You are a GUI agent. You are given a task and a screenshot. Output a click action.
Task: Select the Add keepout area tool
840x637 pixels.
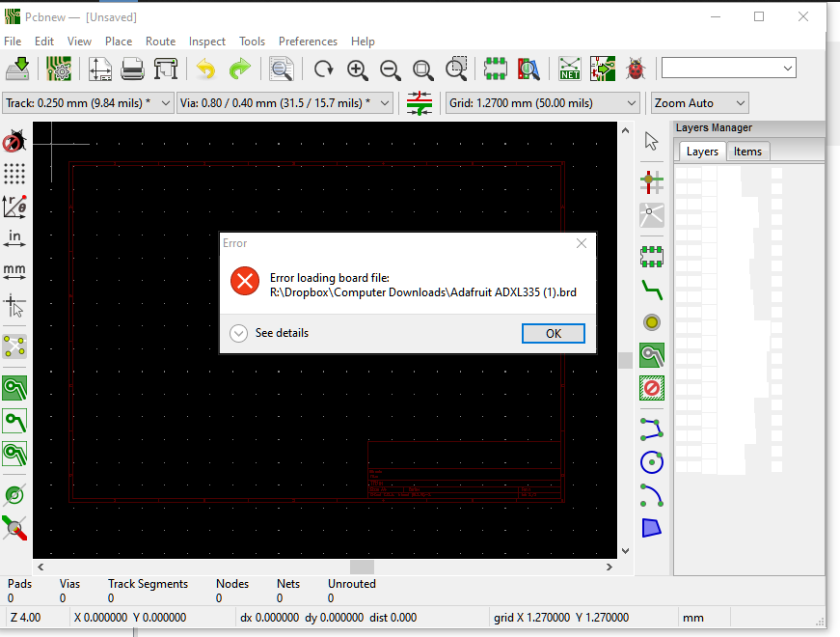(x=652, y=388)
